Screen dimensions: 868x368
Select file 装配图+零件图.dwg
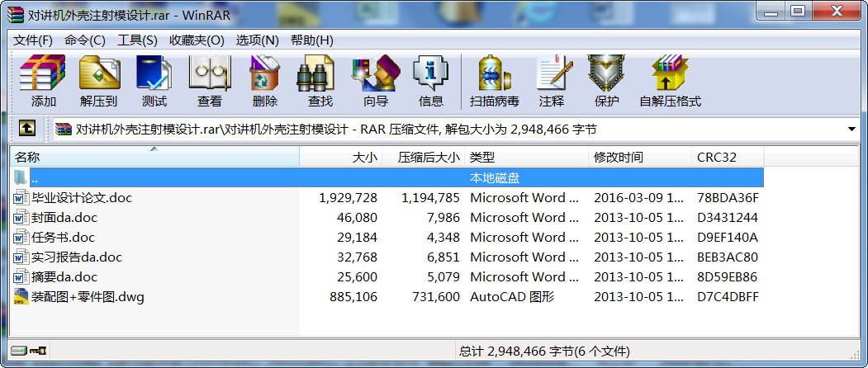(88, 296)
